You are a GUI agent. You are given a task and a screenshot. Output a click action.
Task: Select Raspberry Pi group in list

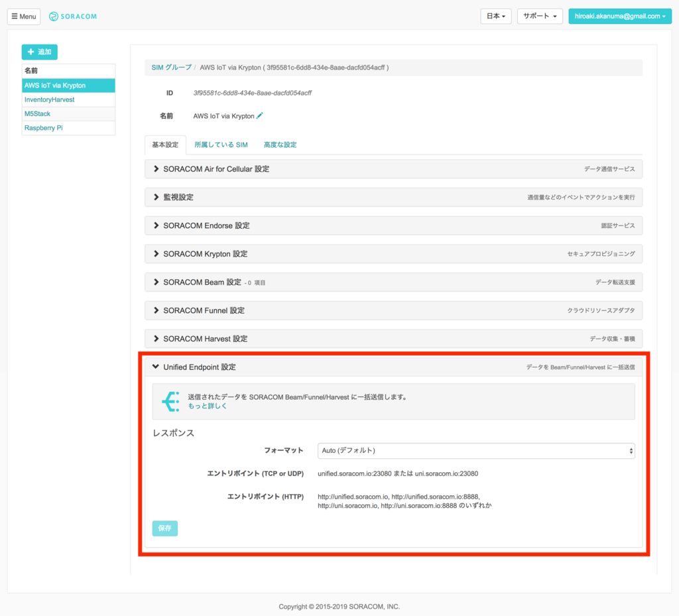click(68, 128)
